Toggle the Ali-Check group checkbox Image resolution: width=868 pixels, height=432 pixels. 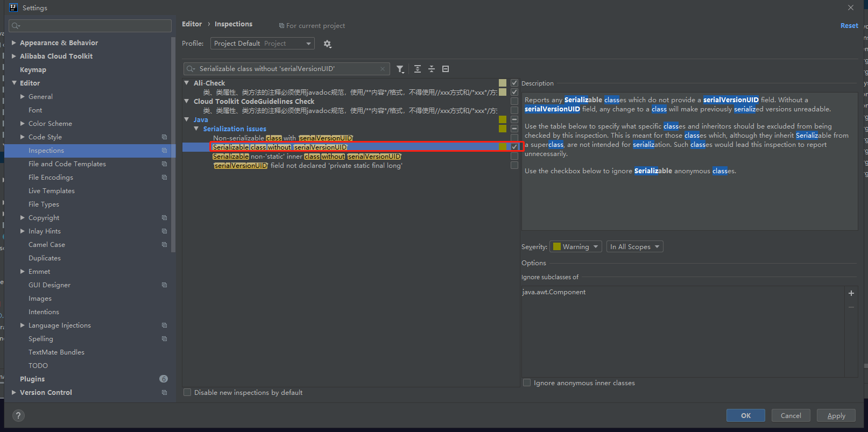pyautogui.click(x=514, y=83)
